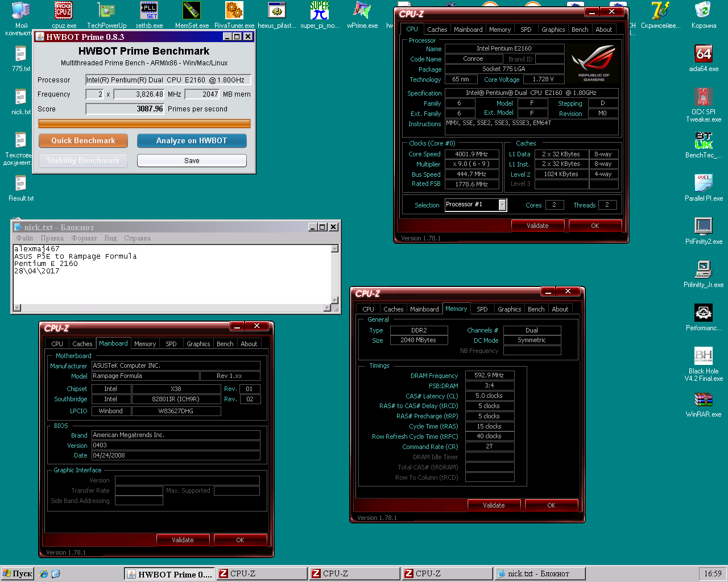This screenshot has height=582, width=728.
Task: Select About tab in Memory CPU-Z window
Action: click(x=560, y=309)
